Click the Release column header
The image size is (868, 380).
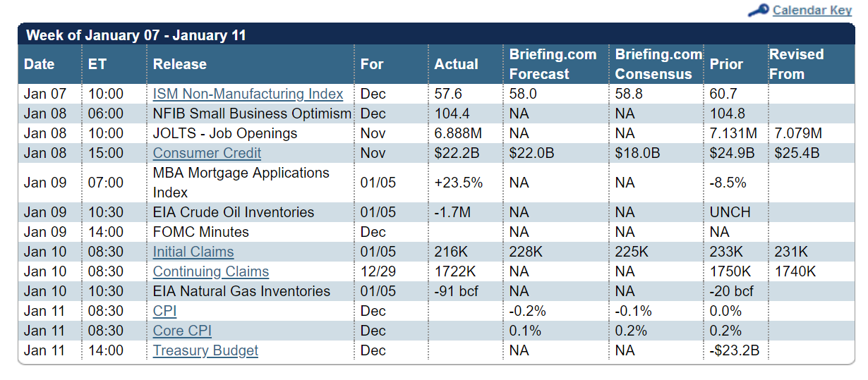(180, 64)
